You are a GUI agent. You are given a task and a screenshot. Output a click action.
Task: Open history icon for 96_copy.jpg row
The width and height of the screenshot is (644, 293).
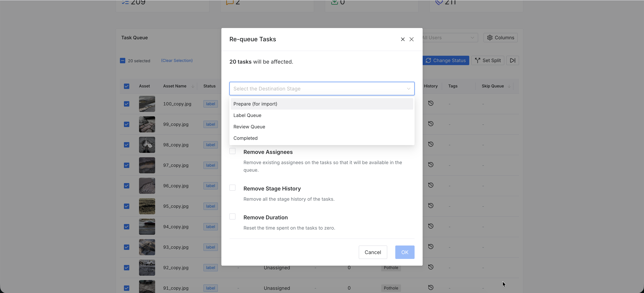[x=431, y=185]
